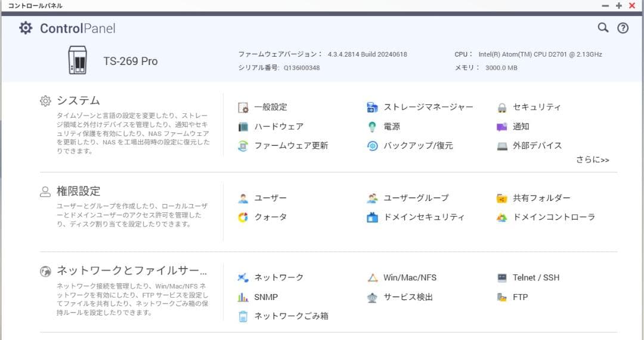Open the Win/Mac/NFS link
The image size is (644, 340).
click(x=410, y=277)
